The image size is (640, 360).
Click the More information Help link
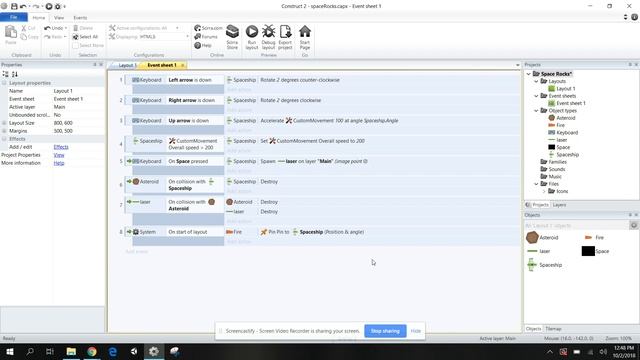point(59,163)
